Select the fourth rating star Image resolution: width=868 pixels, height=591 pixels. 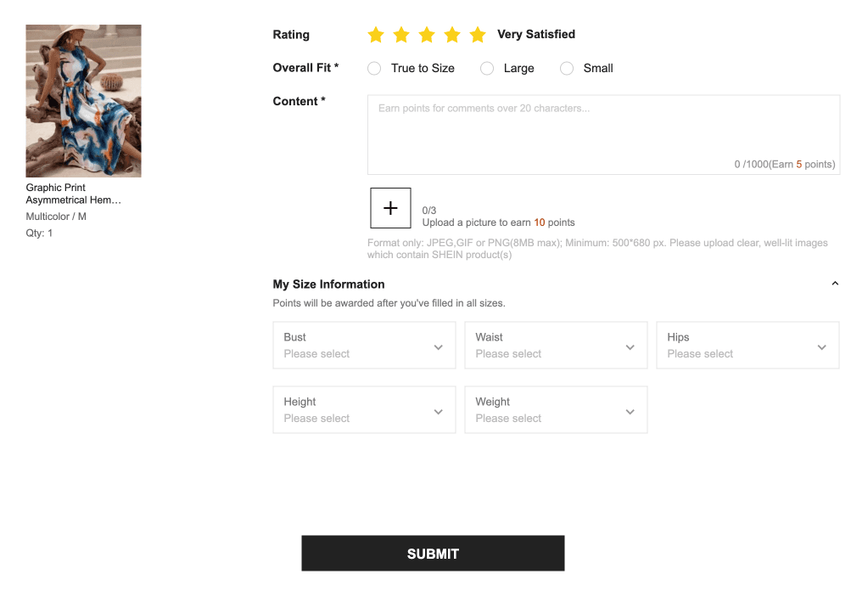click(x=452, y=35)
